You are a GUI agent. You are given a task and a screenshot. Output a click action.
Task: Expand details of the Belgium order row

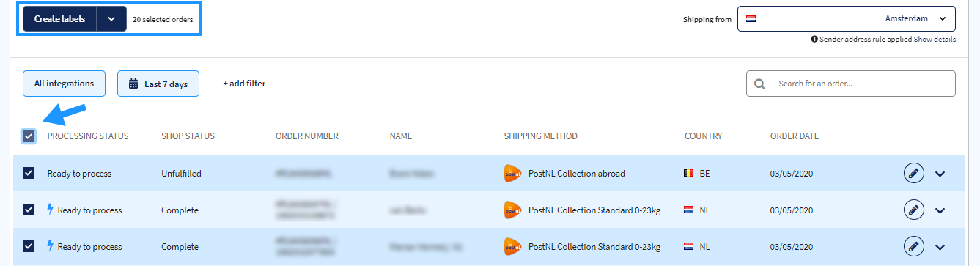click(940, 174)
